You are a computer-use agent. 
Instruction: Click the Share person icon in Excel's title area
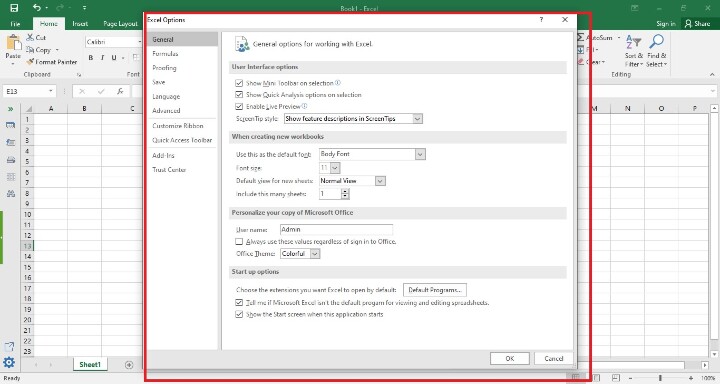click(x=688, y=23)
